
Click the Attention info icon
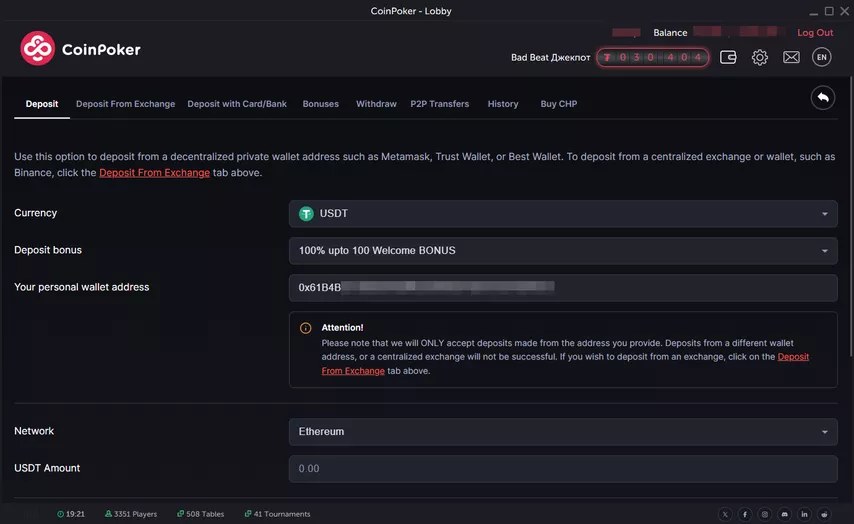[306, 328]
